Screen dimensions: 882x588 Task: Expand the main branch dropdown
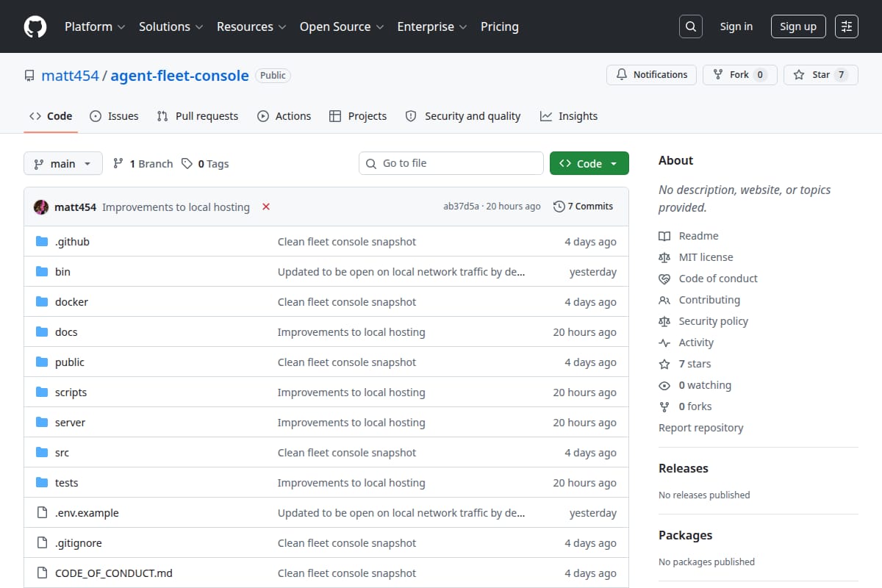[x=62, y=163]
